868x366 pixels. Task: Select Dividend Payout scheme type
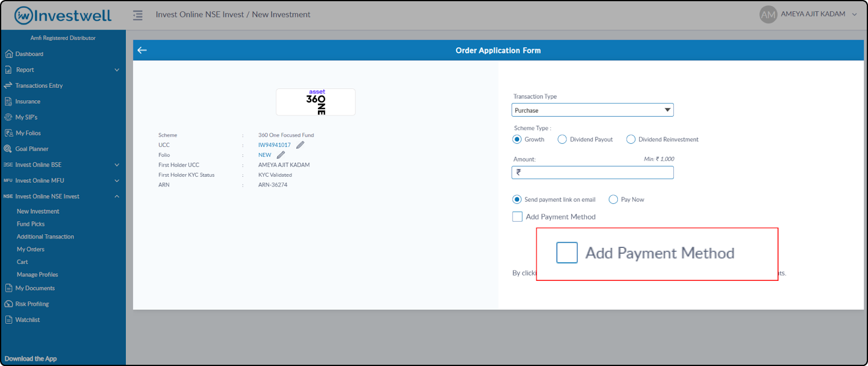tap(562, 139)
